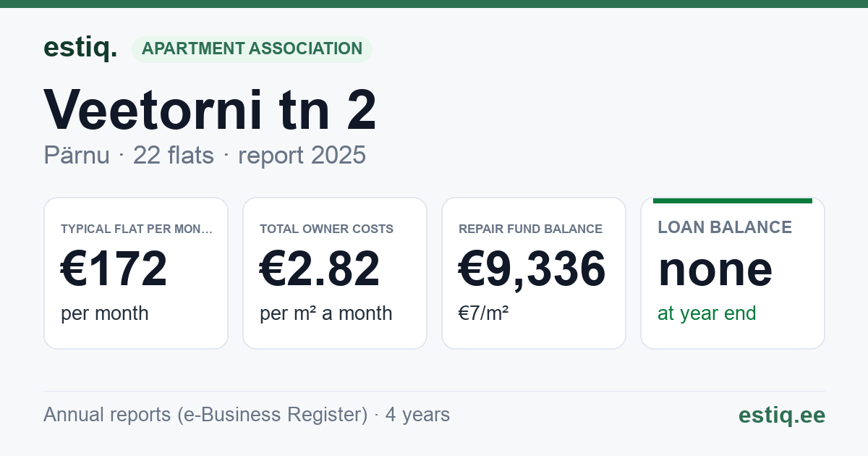Click the TYPICAL FLAT PER MON… label

[137, 229]
